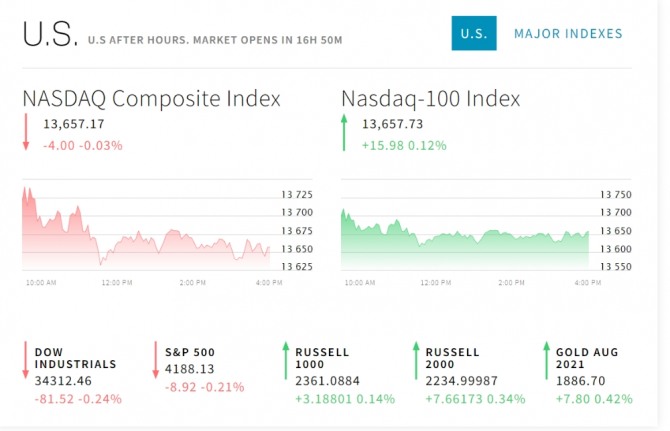
Task: Click the 4:00 PM label on Nasdaq-100 chart
Action: tap(588, 282)
